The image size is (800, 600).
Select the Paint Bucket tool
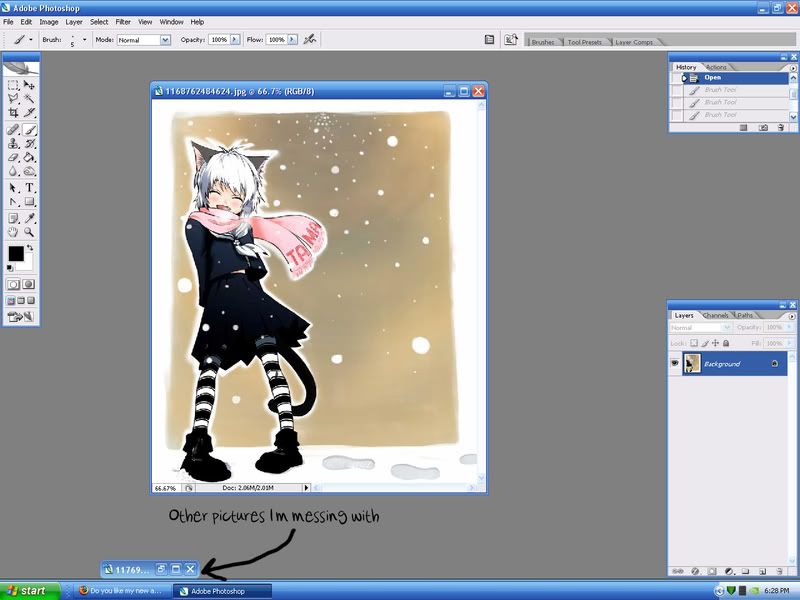click(x=29, y=157)
